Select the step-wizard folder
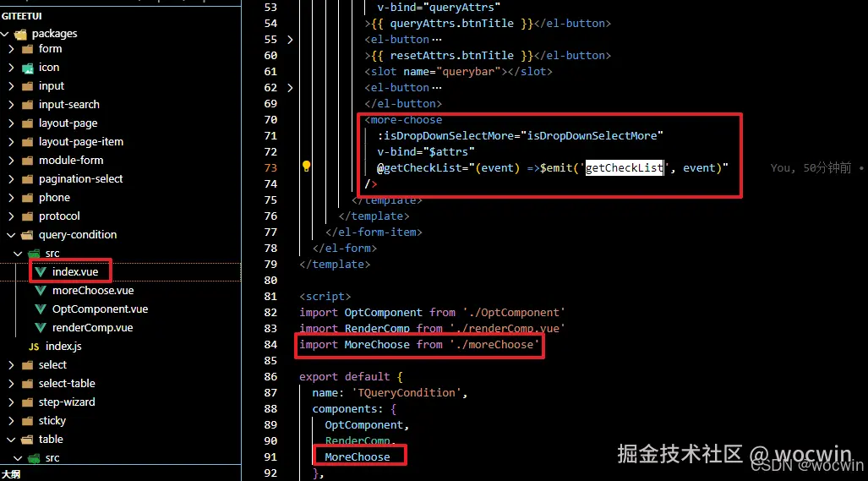The width and height of the screenshot is (868, 481). (x=67, y=402)
